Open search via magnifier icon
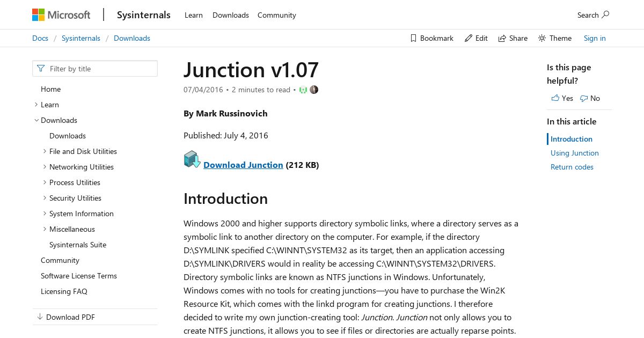 pyautogui.click(x=605, y=14)
